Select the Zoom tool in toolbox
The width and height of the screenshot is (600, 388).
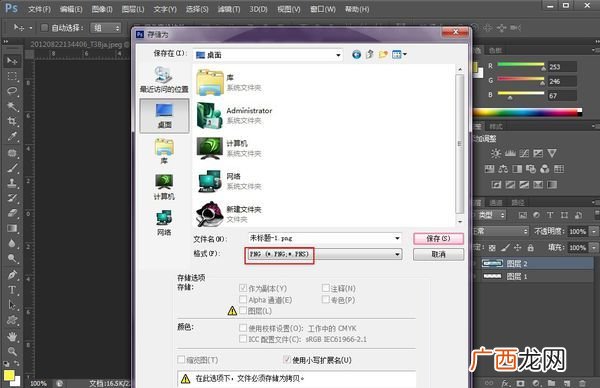point(12,351)
